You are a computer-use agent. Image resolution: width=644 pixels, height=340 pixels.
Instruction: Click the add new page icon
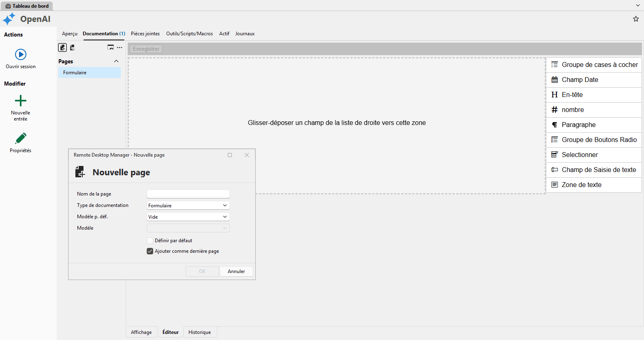(62, 47)
